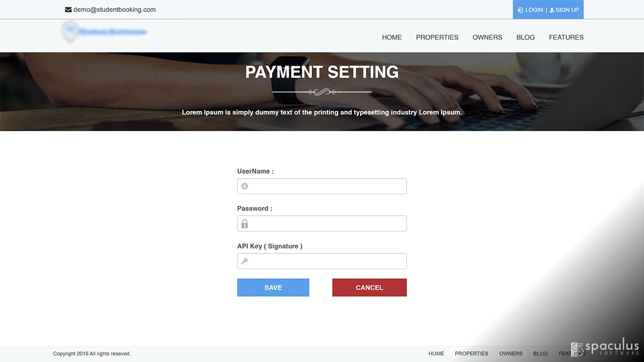Click the envelope icon beside the demo email
644x362 pixels.
[x=68, y=10]
